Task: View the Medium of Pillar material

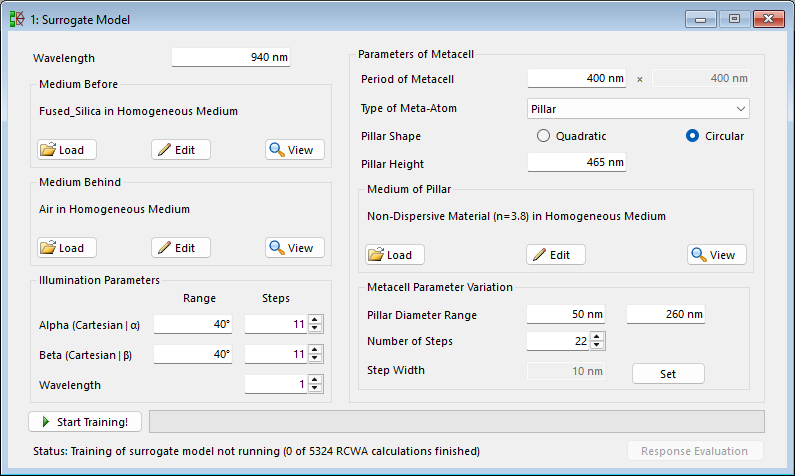Action: tap(717, 255)
